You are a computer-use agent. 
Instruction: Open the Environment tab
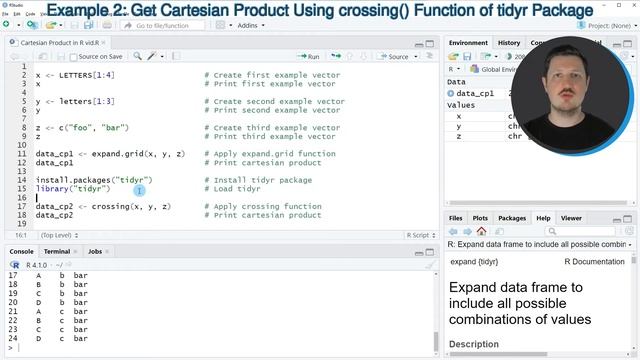468,42
